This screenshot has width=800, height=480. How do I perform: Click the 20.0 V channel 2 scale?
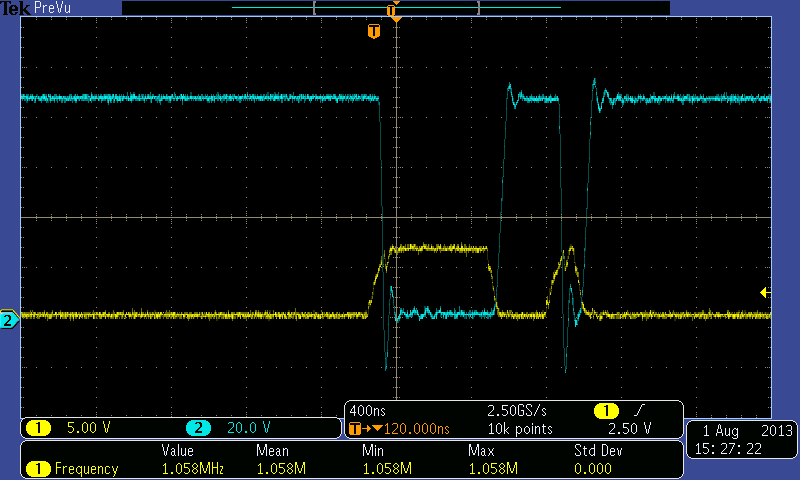(x=248, y=427)
